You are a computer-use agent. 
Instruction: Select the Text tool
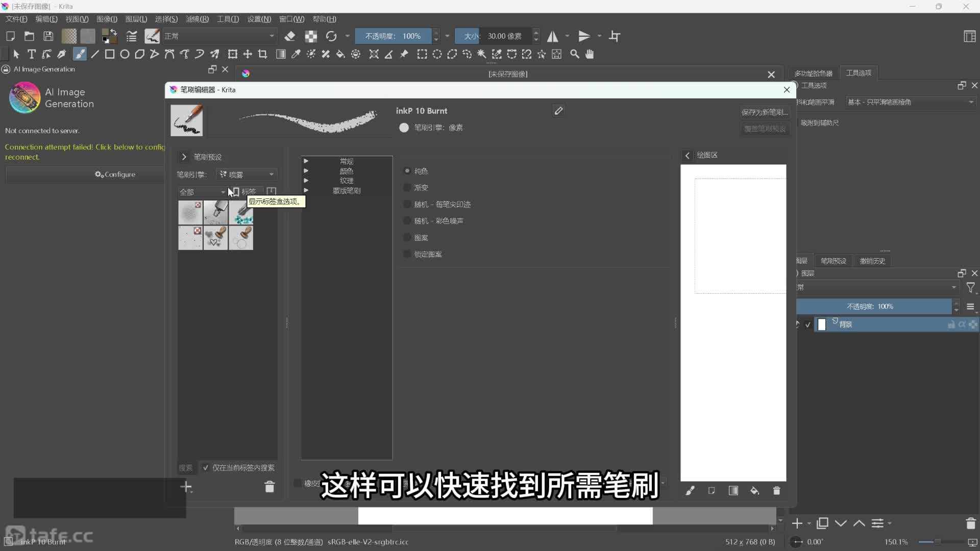click(32, 54)
